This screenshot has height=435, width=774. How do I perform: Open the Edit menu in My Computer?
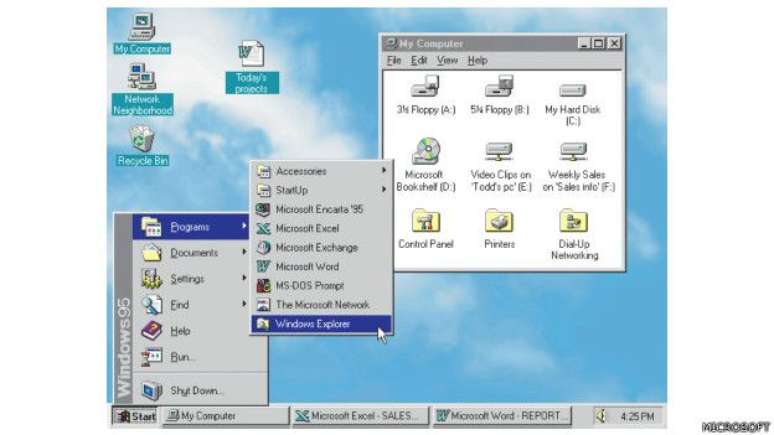click(419, 60)
